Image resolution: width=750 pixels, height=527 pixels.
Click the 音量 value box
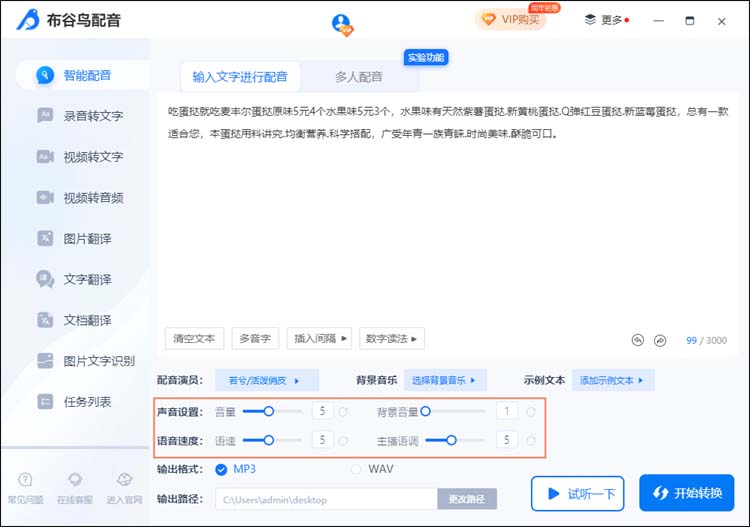pos(322,411)
